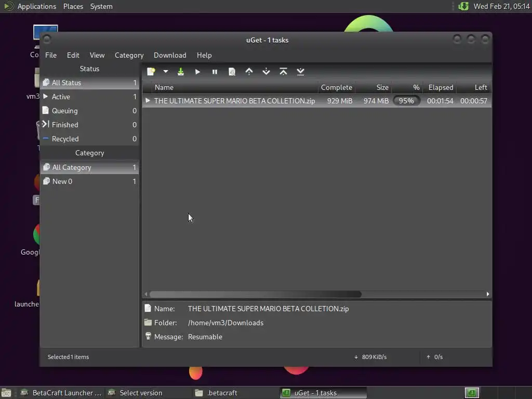Click the /home/vm3/Downloads folder path
The height and width of the screenshot is (399, 532).
click(x=225, y=323)
